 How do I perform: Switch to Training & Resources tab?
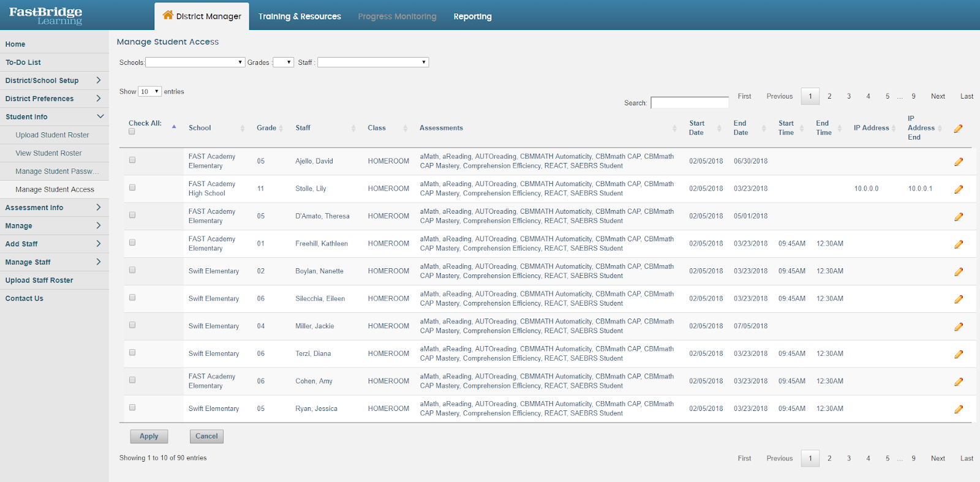coord(300,17)
